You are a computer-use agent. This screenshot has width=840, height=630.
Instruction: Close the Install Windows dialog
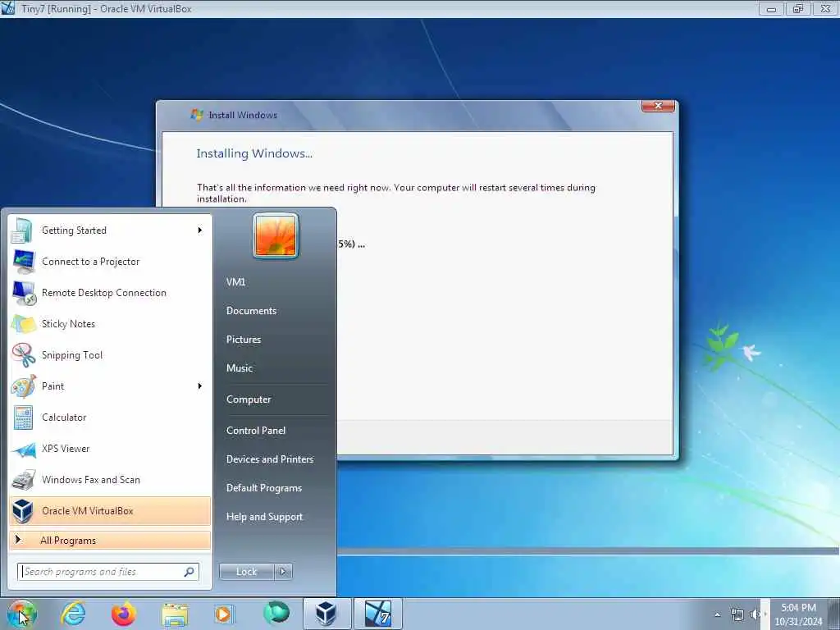coord(658,106)
